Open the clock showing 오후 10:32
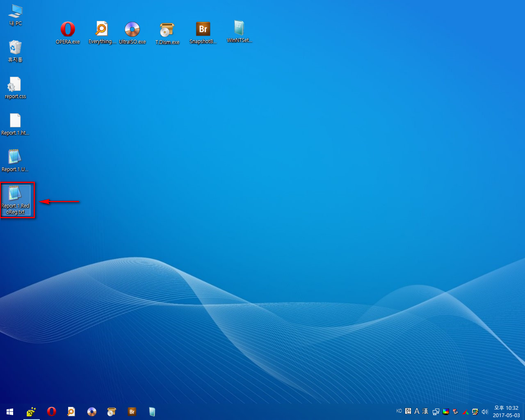The width and height of the screenshot is (525, 420). tap(506, 411)
